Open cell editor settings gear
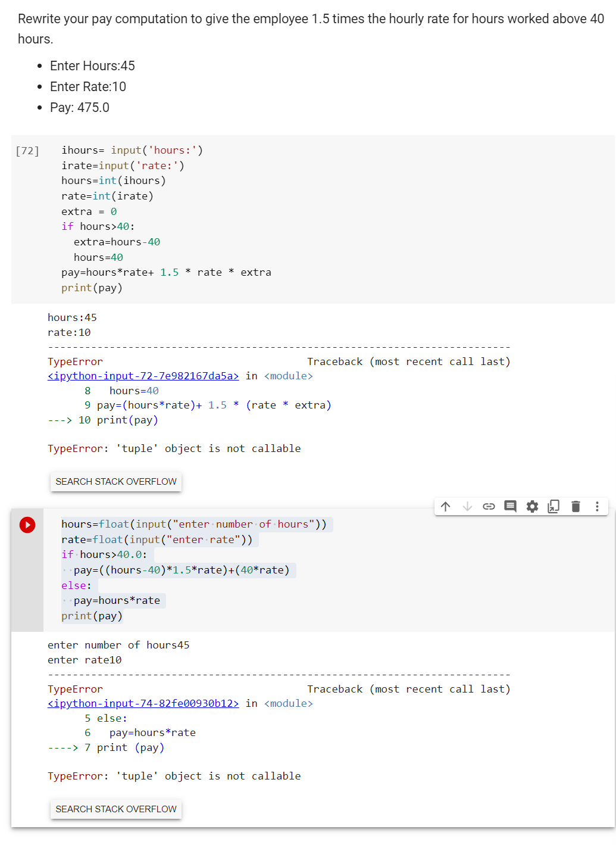The height and width of the screenshot is (845, 616). coord(532,507)
